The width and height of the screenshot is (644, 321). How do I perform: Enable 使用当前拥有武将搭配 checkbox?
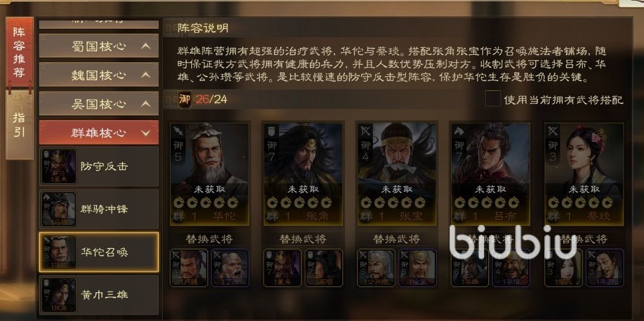click(x=493, y=99)
